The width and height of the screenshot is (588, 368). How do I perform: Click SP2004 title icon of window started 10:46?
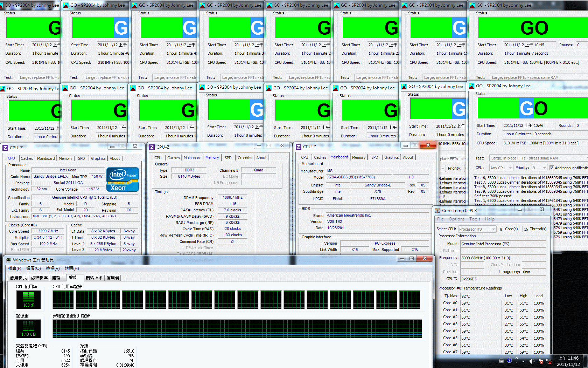(x=471, y=86)
